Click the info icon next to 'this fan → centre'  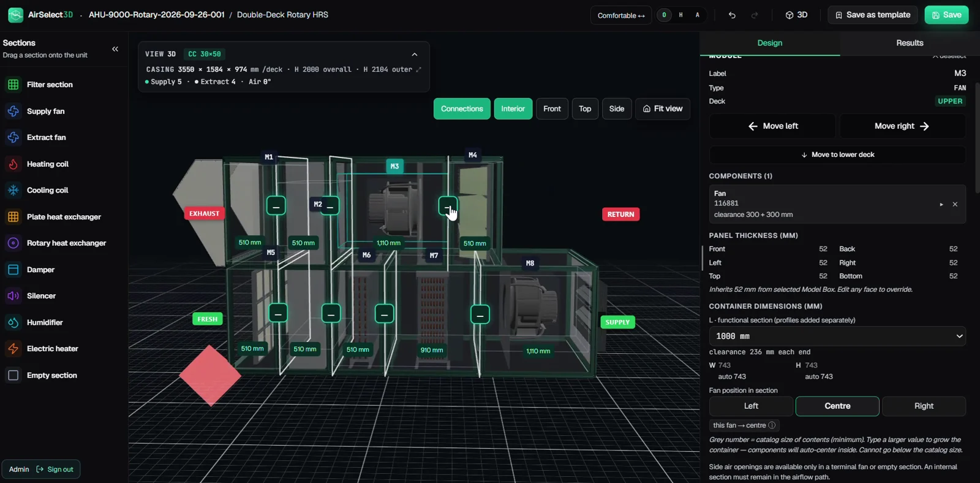point(772,425)
